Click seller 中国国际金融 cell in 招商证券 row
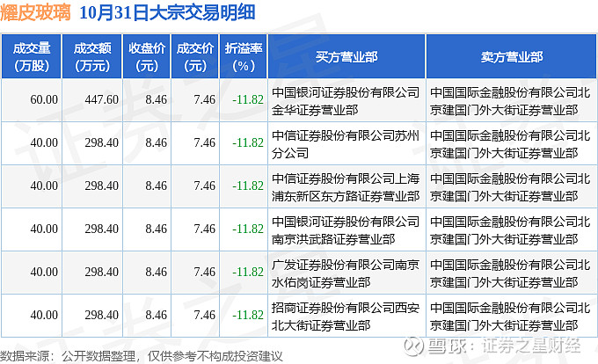The image size is (598, 364). [510, 317]
